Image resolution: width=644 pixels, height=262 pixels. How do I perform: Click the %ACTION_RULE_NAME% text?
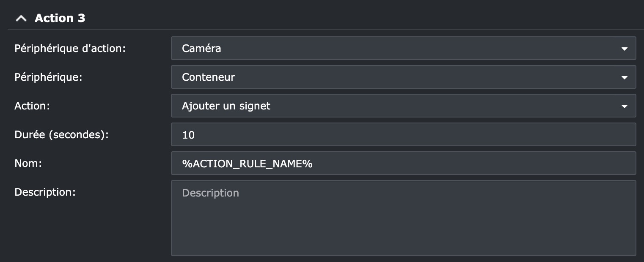click(247, 164)
